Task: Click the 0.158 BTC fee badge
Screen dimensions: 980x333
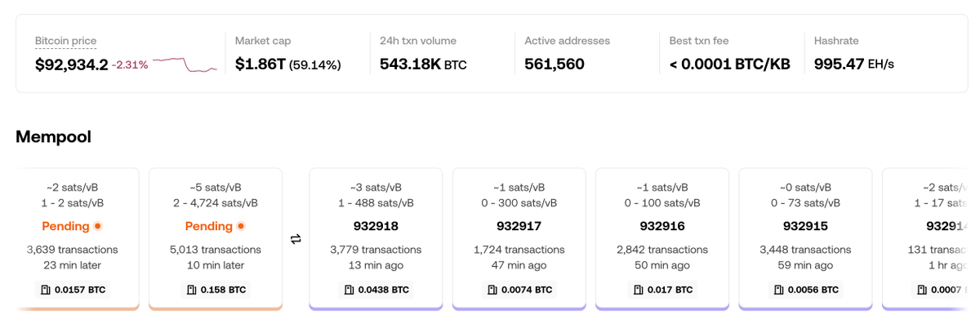Action: click(216, 290)
